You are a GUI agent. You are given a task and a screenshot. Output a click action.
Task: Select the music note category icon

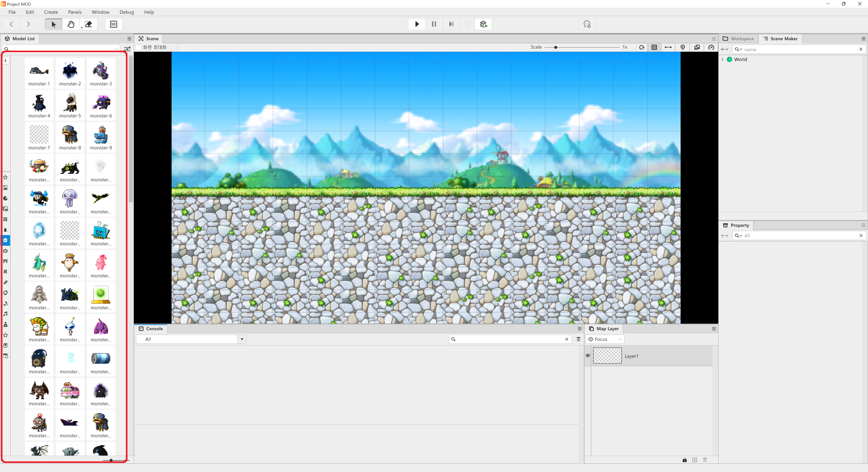(x=5, y=314)
